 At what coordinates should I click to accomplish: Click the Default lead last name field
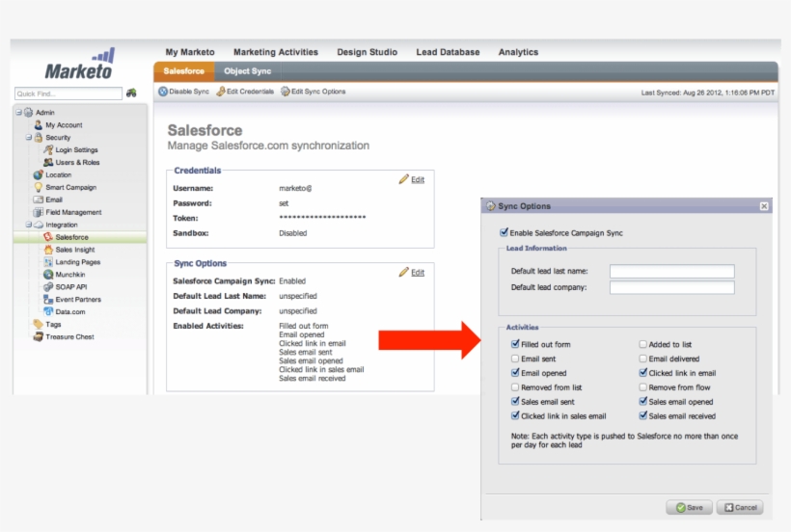point(672,271)
